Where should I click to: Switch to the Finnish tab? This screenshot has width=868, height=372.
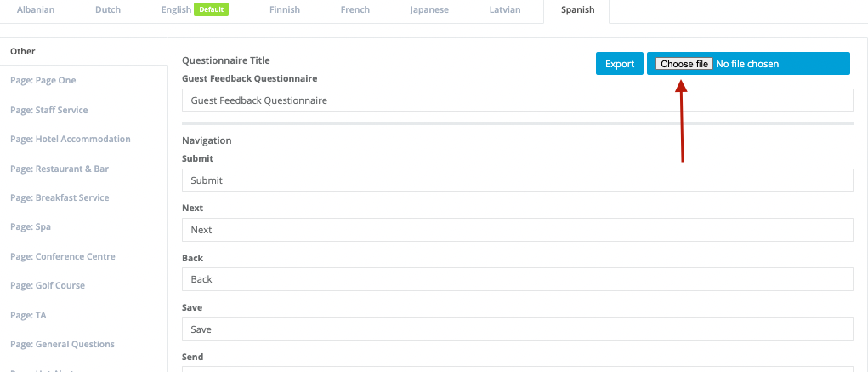click(x=285, y=10)
